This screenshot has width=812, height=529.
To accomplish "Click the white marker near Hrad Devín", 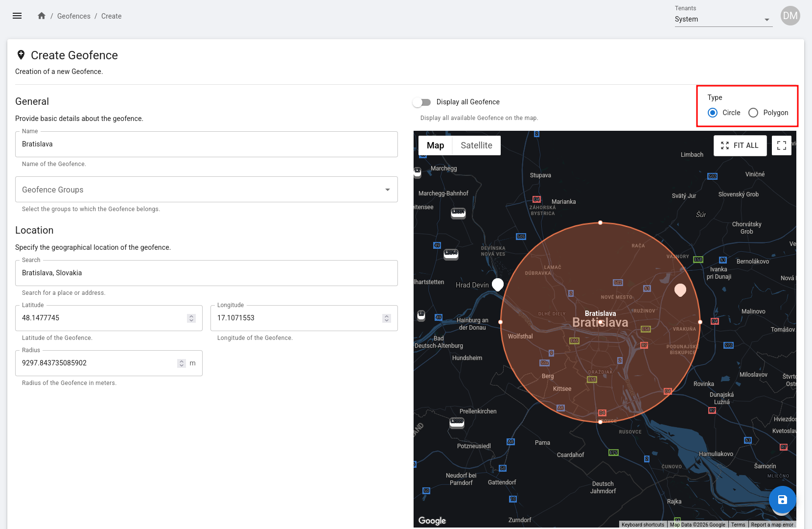I will pyautogui.click(x=497, y=284).
